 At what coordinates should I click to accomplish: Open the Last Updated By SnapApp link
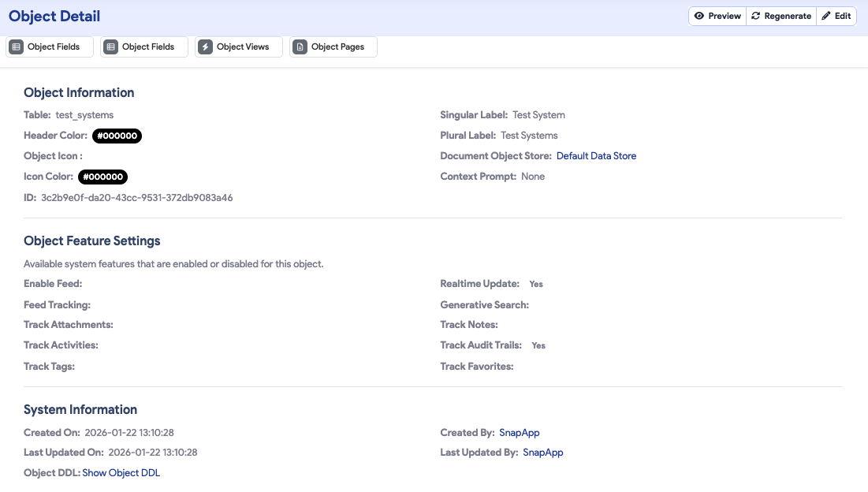543,453
